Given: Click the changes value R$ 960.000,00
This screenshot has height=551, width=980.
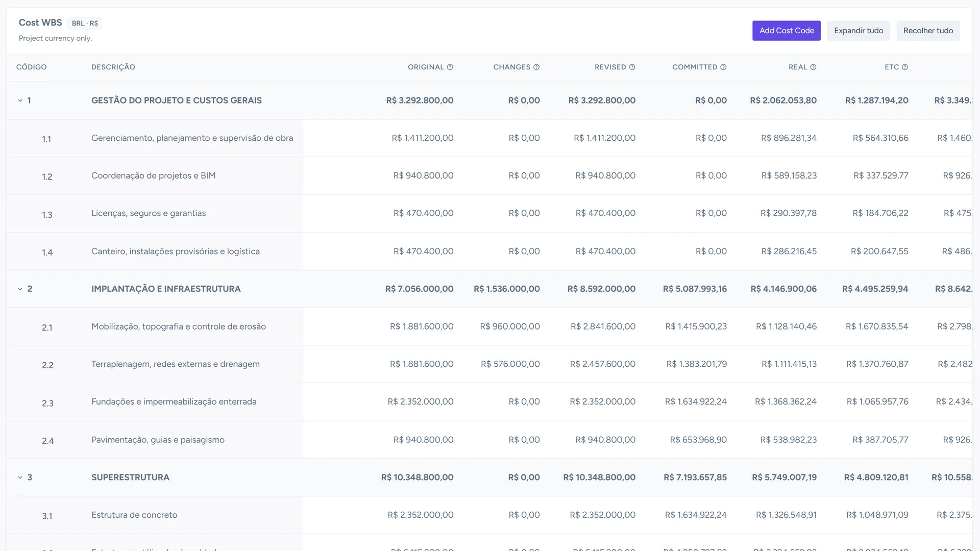Looking at the screenshot, I should pyautogui.click(x=510, y=327).
